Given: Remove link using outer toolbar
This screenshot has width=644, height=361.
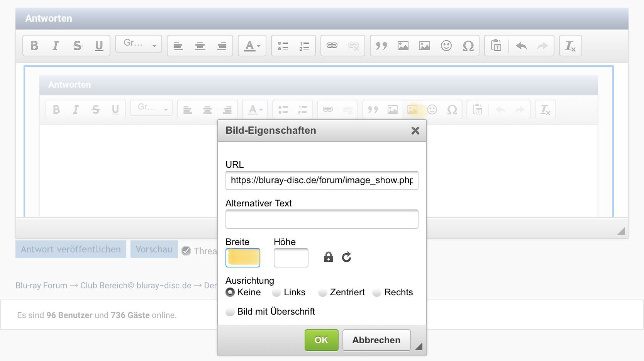Looking at the screenshot, I should (x=353, y=46).
